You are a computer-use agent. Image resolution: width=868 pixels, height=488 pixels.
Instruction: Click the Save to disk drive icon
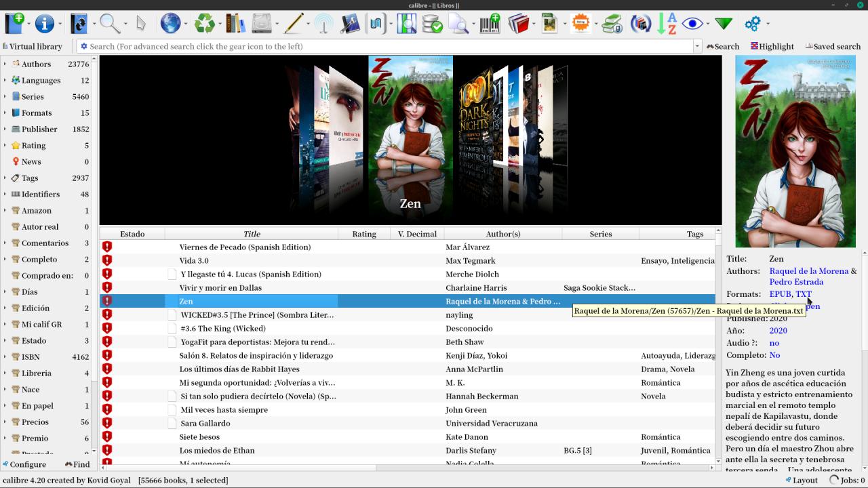click(x=262, y=24)
